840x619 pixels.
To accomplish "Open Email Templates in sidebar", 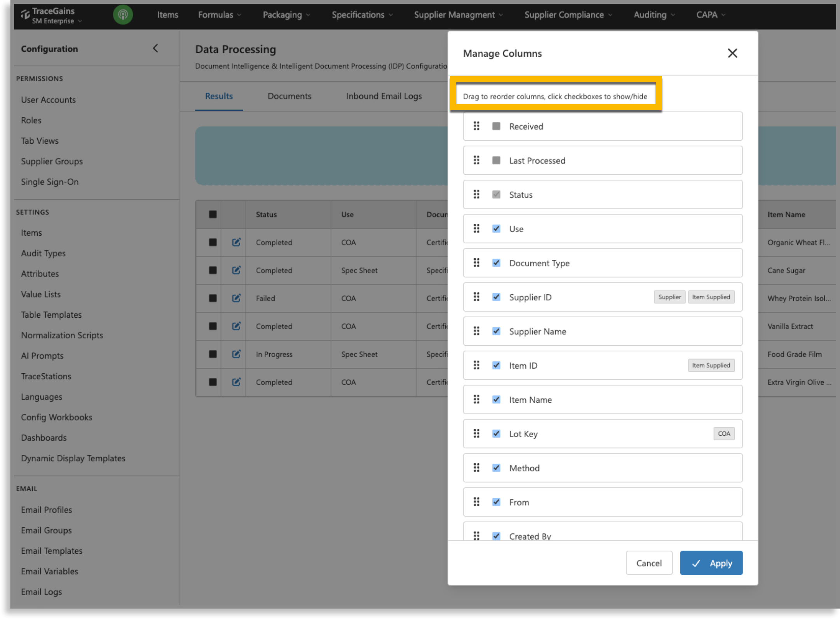I will 51,551.
